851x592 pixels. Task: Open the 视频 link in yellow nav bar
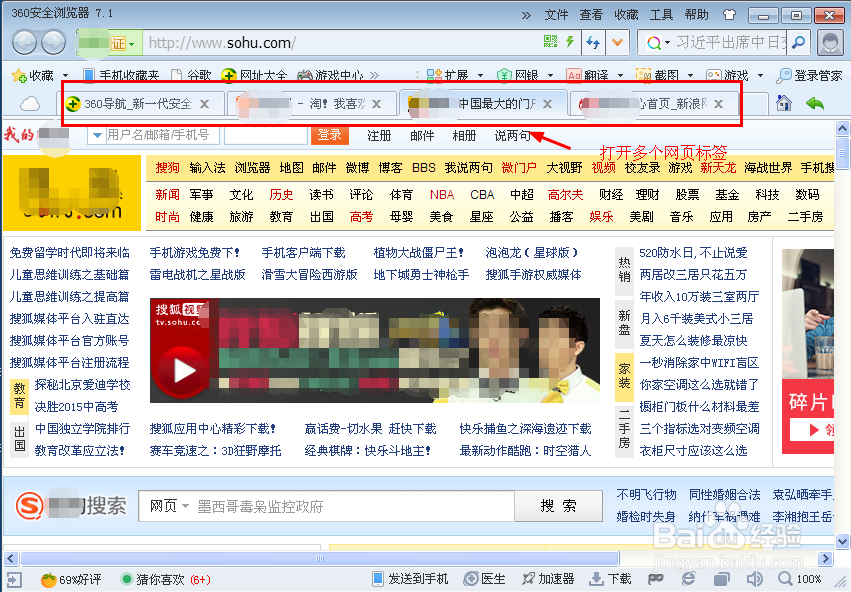(x=603, y=168)
